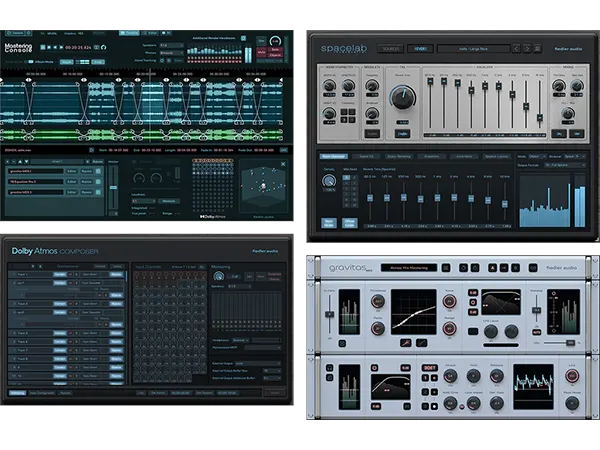Open the settings icon at Gravitas header right
The image size is (600, 450).
click(533, 268)
